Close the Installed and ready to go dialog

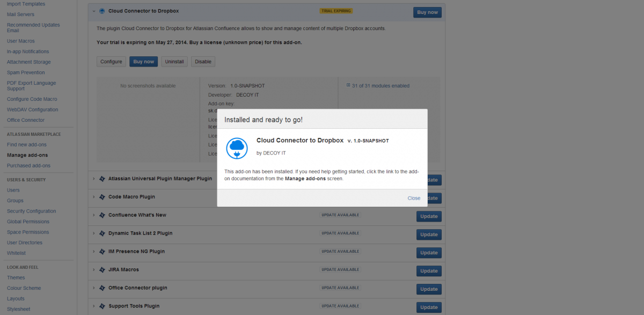[414, 198]
